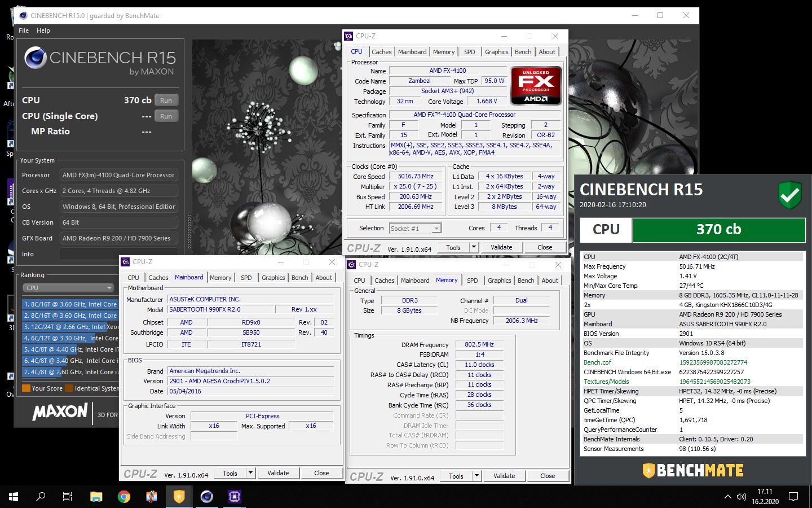Click the Info field in Your System
This screenshot has height=508, width=812.
[x=119, y=254]
